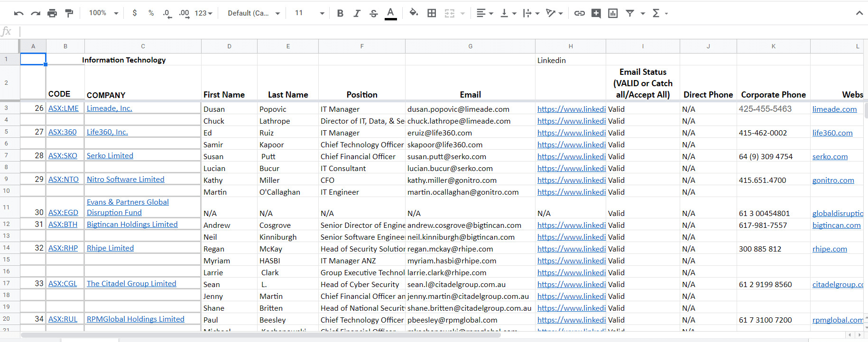Select column G header
The width and height of the screenshot is (868, 342).
[470, 46]
